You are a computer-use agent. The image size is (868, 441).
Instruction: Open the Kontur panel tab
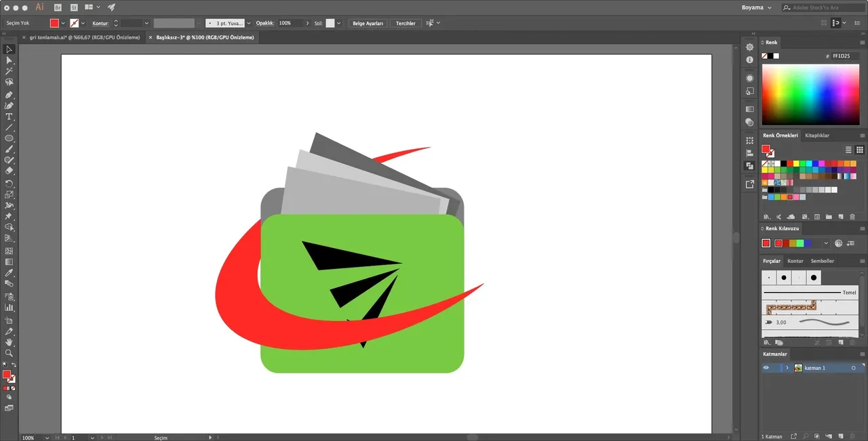coord(795,261)
